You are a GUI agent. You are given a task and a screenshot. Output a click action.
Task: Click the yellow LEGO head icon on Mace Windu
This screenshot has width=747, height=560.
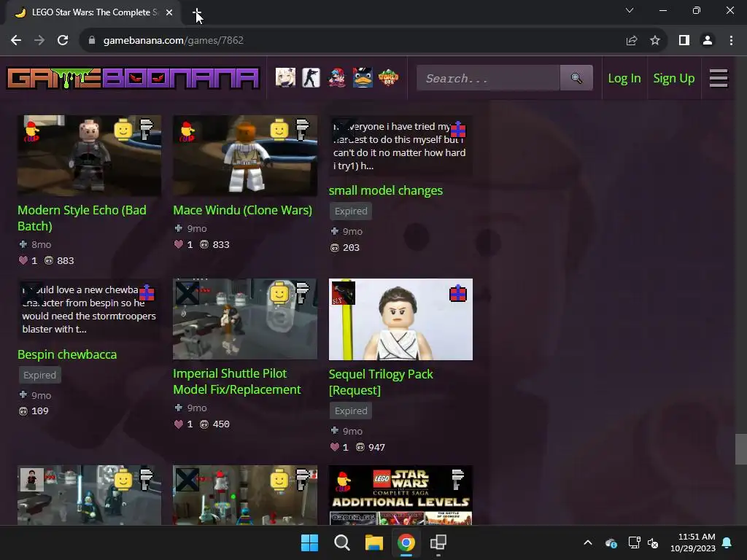279,130
